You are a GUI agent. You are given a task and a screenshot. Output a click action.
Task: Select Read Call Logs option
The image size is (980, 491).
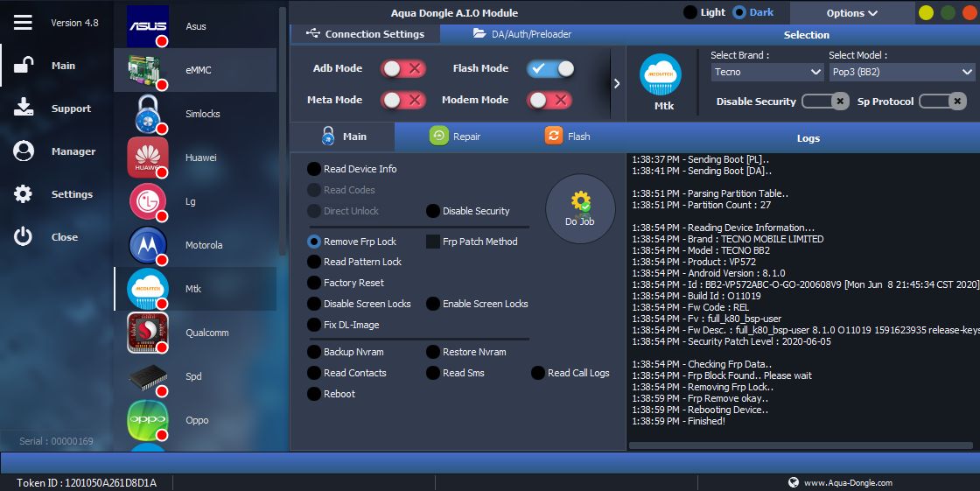click(570, 373)
